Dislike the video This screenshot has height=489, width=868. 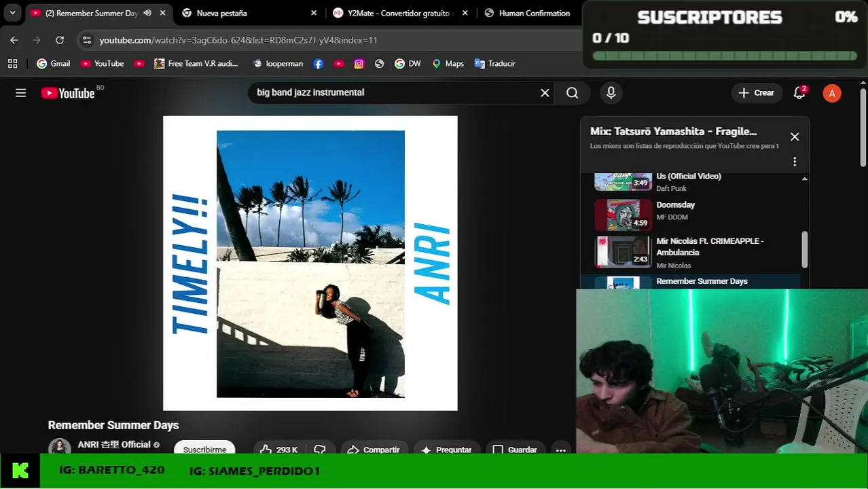coord(320,450)
